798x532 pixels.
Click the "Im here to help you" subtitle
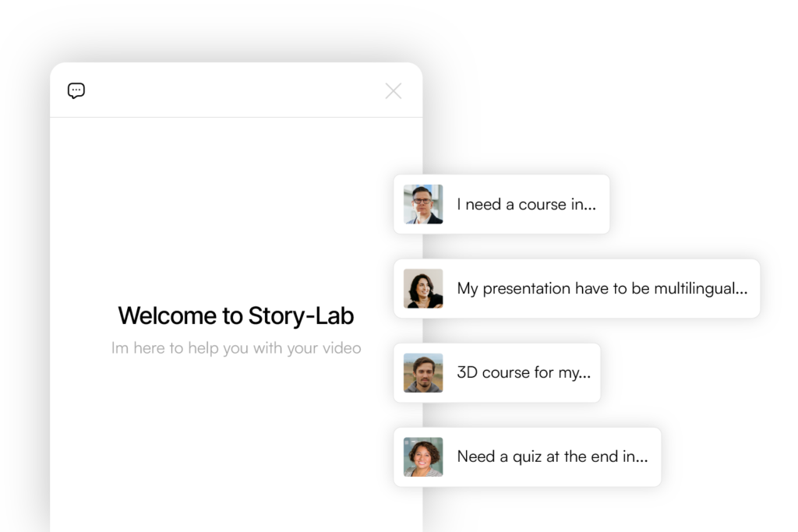(x=235, y=348)
